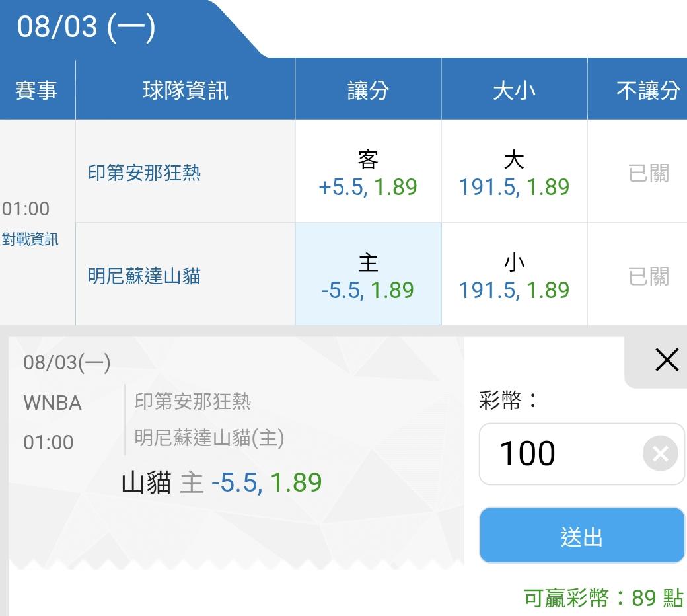
Task: Click the 球隊資訊 column header
Action: (186, 90)
